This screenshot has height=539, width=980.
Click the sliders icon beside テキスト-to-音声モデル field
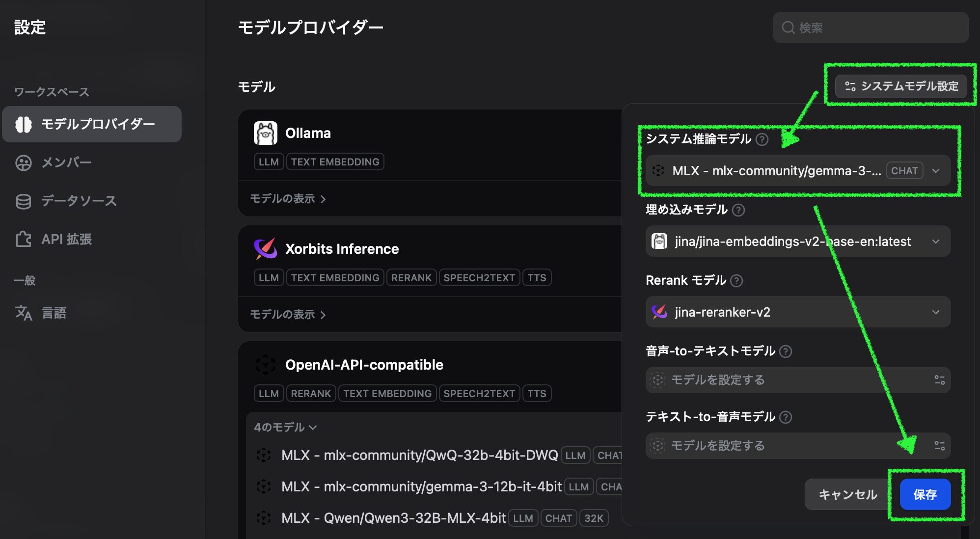[x=939, y=445]
